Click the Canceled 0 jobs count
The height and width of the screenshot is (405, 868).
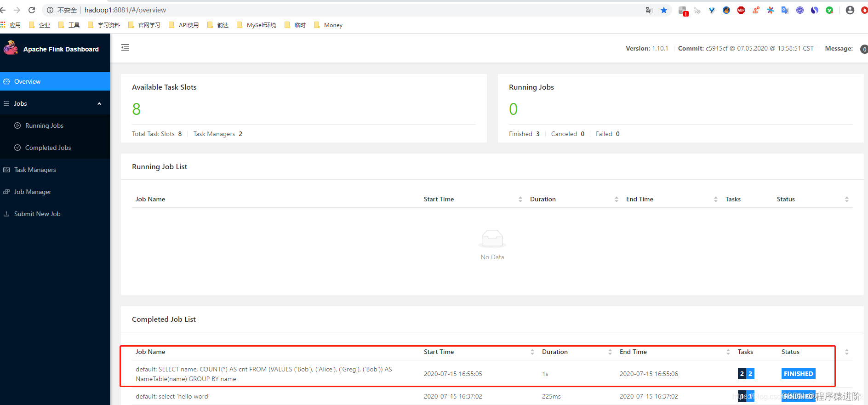click(568, 134)
